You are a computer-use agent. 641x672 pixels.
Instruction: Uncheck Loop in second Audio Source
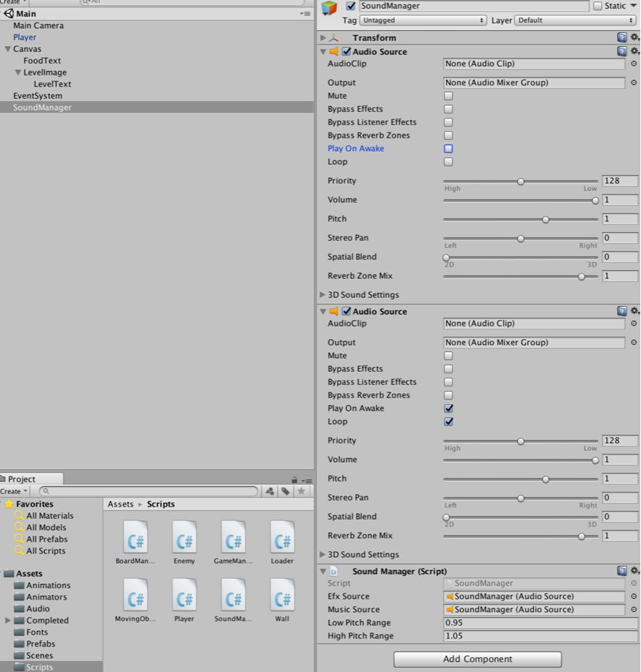[448, 422]
